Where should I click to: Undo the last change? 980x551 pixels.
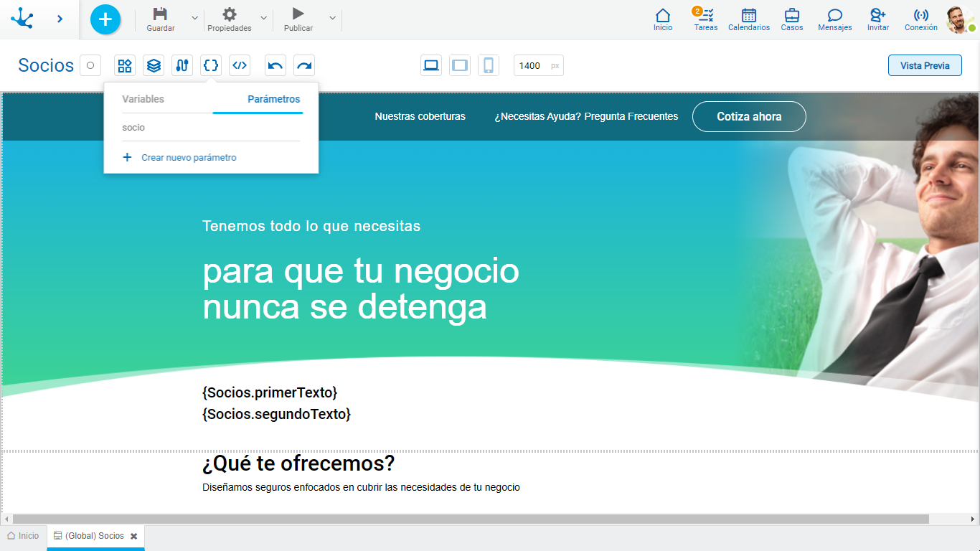click(x=275, y=65)
